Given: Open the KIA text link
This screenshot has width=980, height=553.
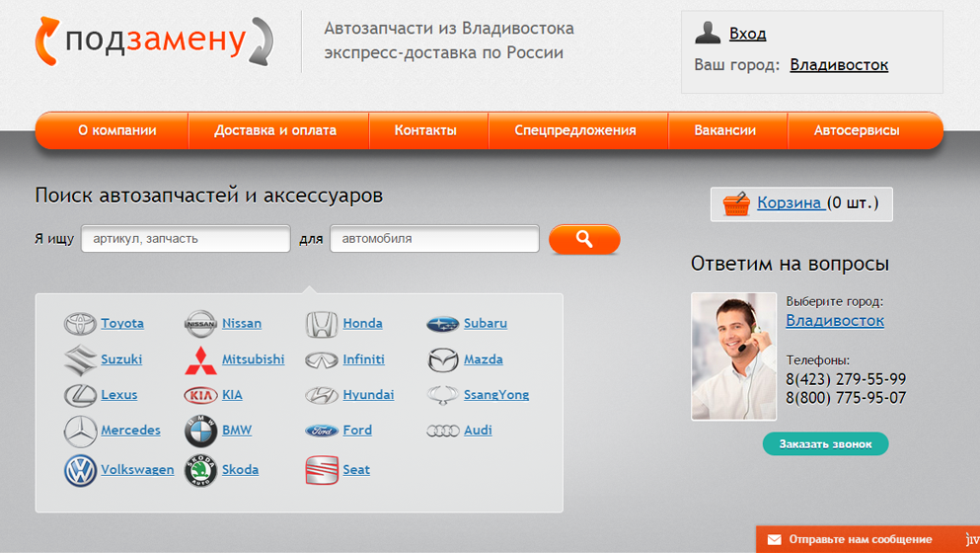Looking at the screenshot, I should point(232,395).
